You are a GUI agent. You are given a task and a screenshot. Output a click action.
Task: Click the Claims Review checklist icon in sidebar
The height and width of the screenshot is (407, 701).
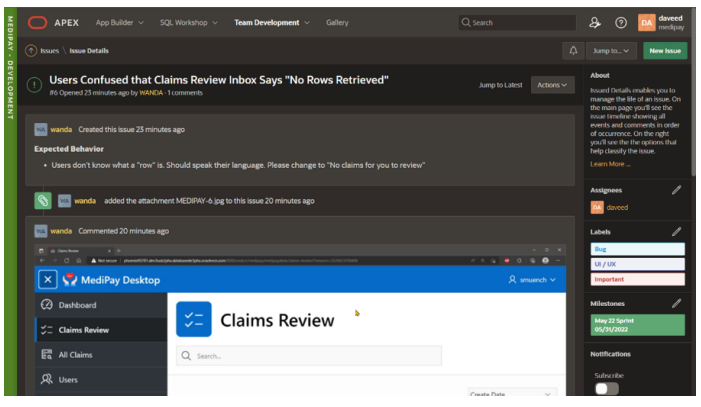(x=46, y=330)
